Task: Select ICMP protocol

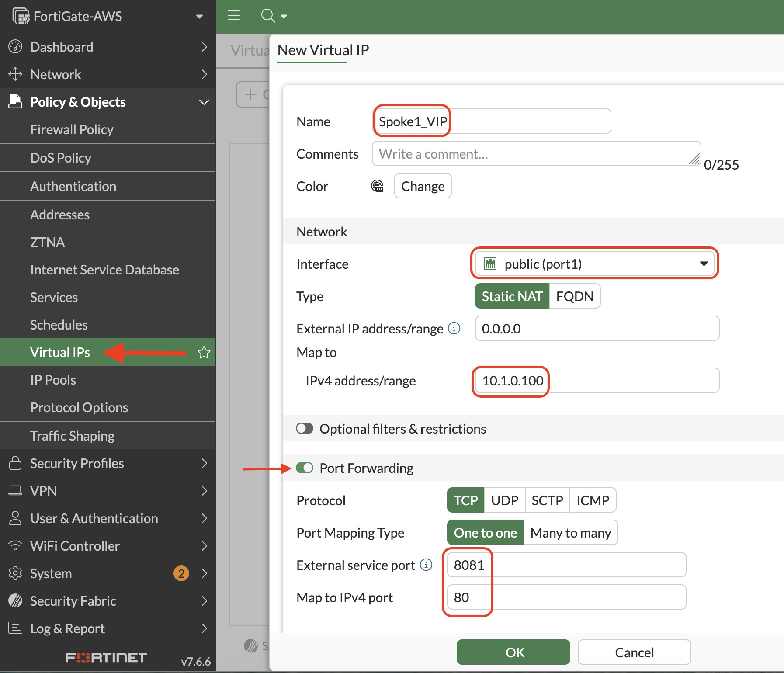Action: 593,500
